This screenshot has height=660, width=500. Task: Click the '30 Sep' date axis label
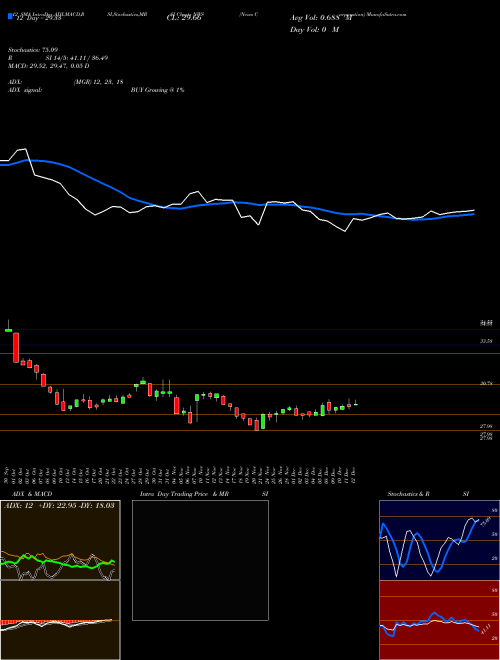pyautogui.click(x=8, y=474)
